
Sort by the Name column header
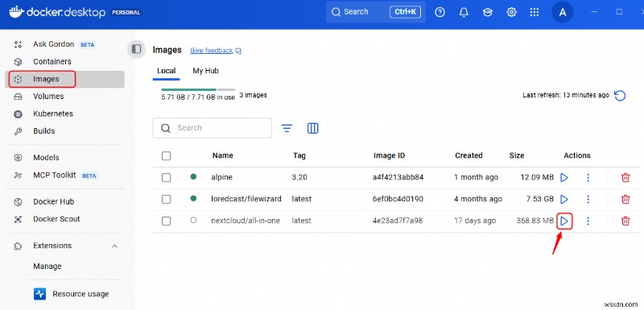pyautogui.click(x=223, y=155)
